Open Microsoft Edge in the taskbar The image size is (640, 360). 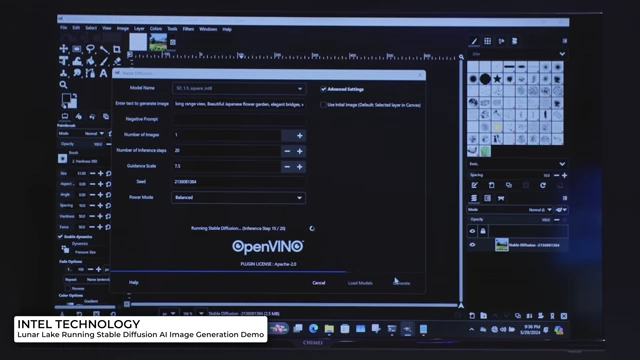point(313,329)
